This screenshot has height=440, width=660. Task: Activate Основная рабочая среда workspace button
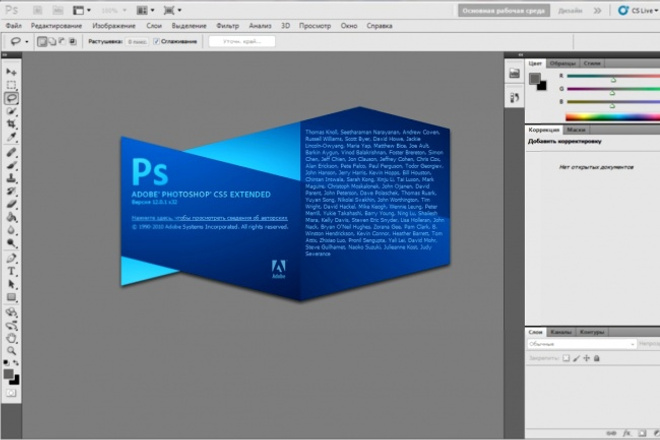[x=504, y=11]
